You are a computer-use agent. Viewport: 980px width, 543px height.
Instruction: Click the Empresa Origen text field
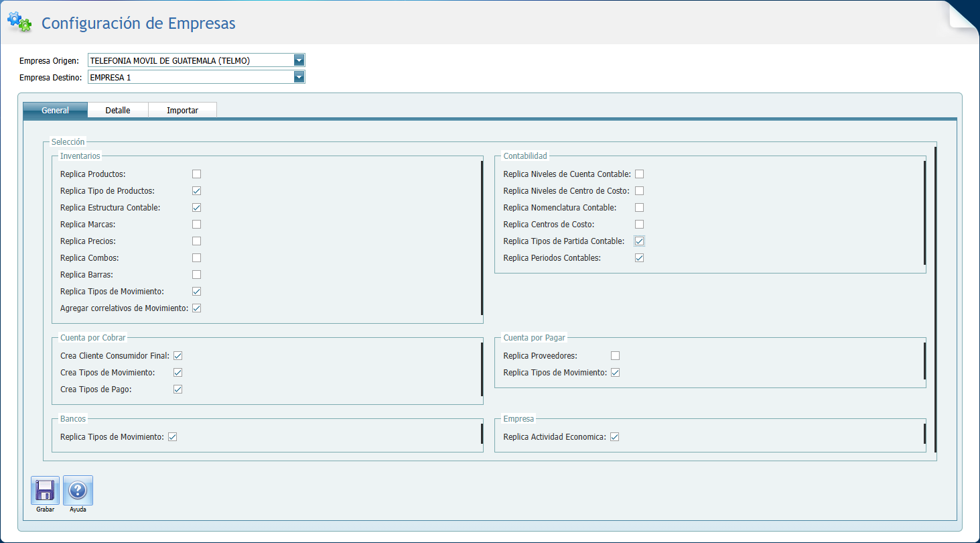coord(190,60)
